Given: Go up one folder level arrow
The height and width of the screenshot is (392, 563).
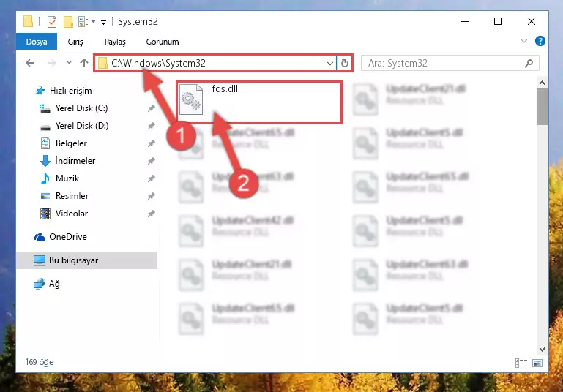Looking at the screenshot, I should 84,63.
